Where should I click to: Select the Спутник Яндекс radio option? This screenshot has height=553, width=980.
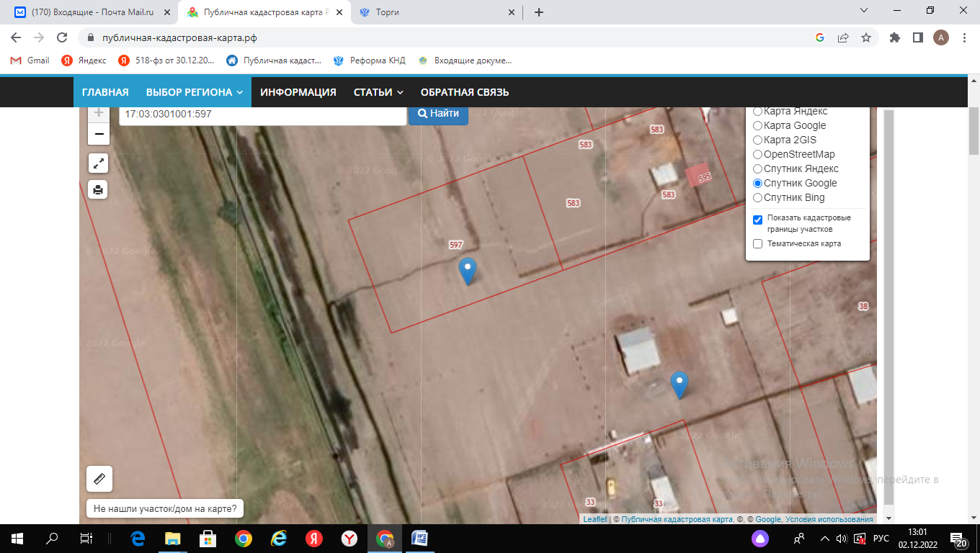[757, 168]
